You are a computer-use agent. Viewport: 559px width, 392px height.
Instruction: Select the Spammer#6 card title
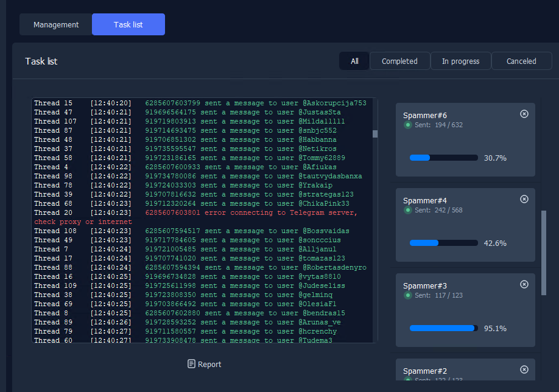(x=425, y=116)
